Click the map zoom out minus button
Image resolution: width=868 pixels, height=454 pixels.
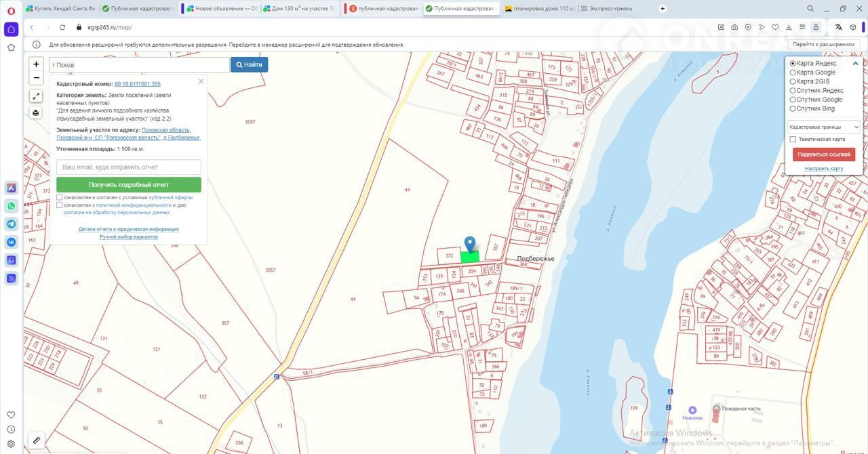[x=37, y=78]
